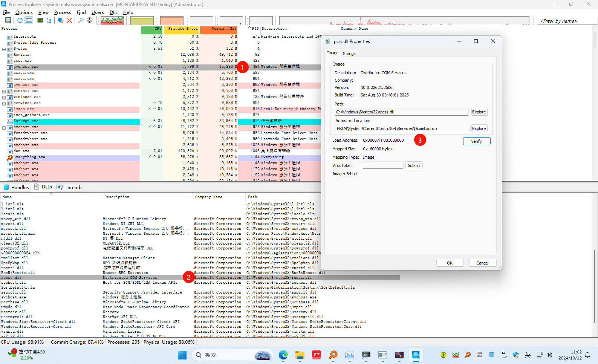The image size is (598, 364).
Task: Submit the image to VirusTotal
Action: (x=413, y=165)
